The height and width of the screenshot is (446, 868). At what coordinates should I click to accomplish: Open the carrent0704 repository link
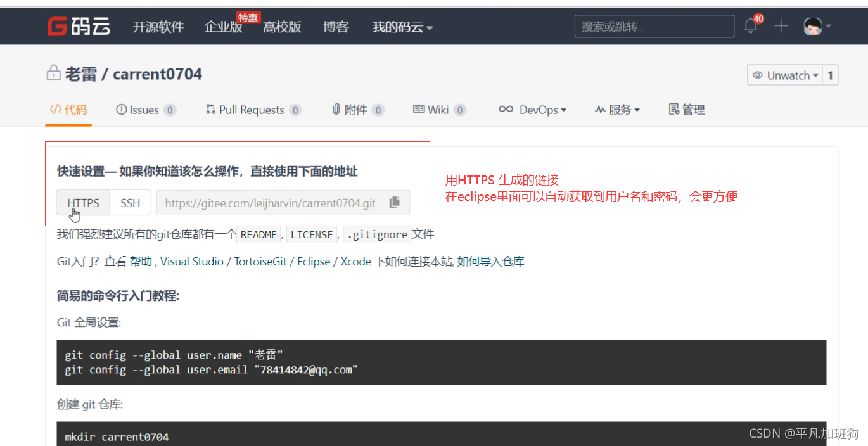157,74
